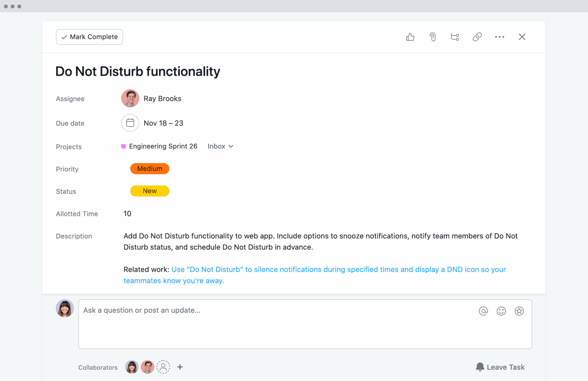Open the Medium priority selector
The image size is (588, 381).
[x=150, y=169]
